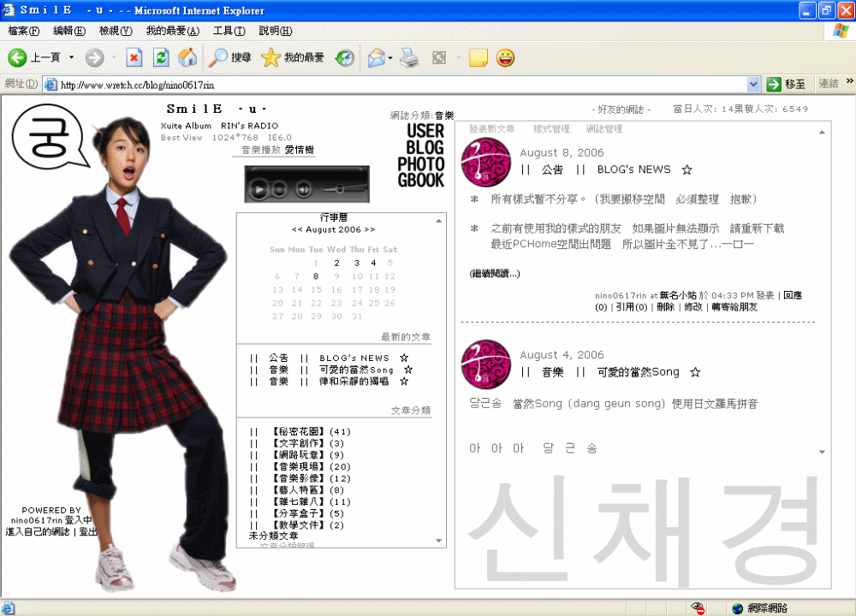
Task: Open the 工具(T) menu
Action: coord(229,31)
